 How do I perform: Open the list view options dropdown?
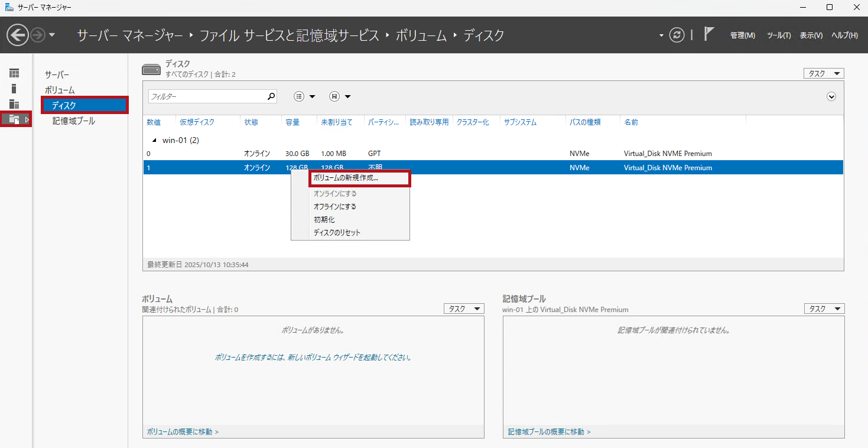305,96
